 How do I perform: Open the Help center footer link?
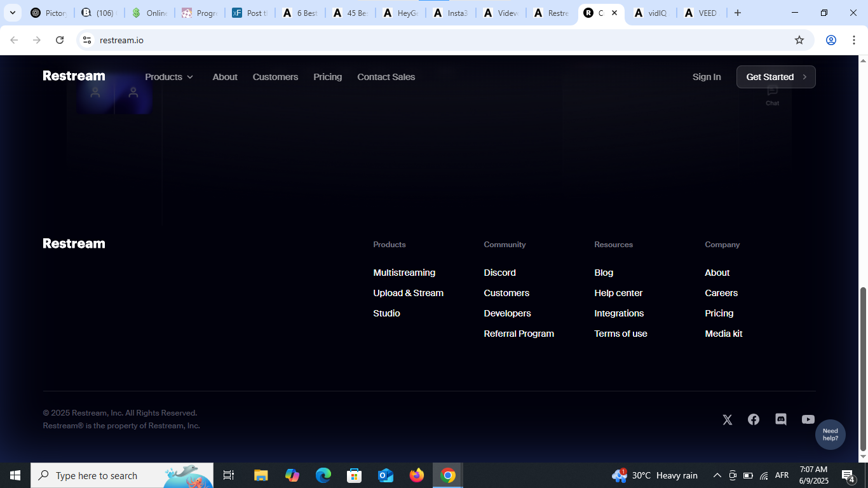(618, 293)
